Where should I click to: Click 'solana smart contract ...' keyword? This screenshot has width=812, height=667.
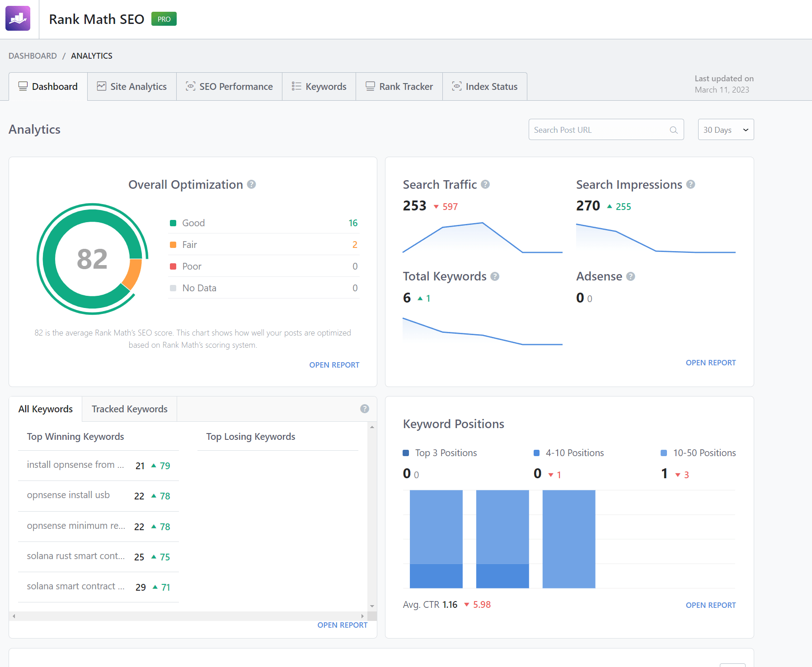point(75,586)
